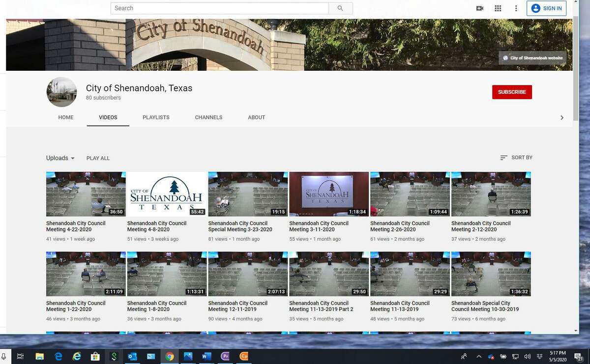Screen dimensions: 590x364
Task: Launch Adobe Premiere Pro from the taskbar
Action: point(225,357)
